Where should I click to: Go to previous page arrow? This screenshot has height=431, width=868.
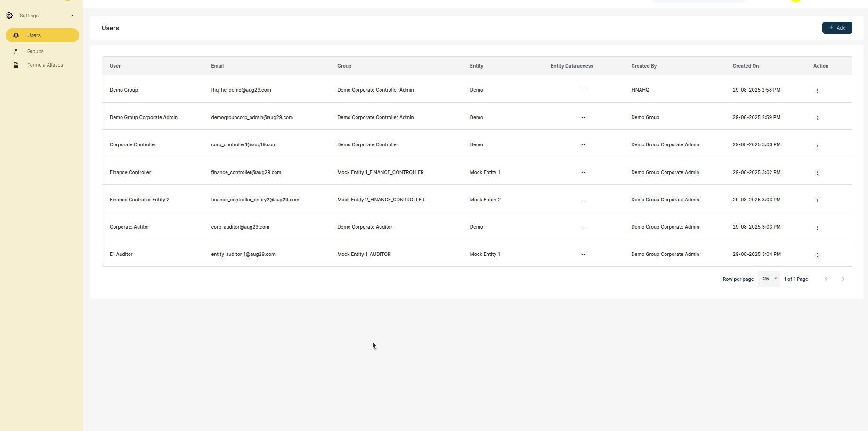[826, 279]
